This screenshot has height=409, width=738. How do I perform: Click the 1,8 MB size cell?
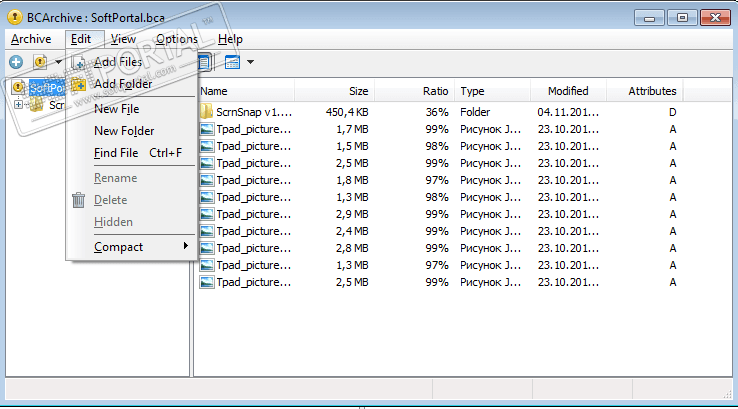pos(352,180)
